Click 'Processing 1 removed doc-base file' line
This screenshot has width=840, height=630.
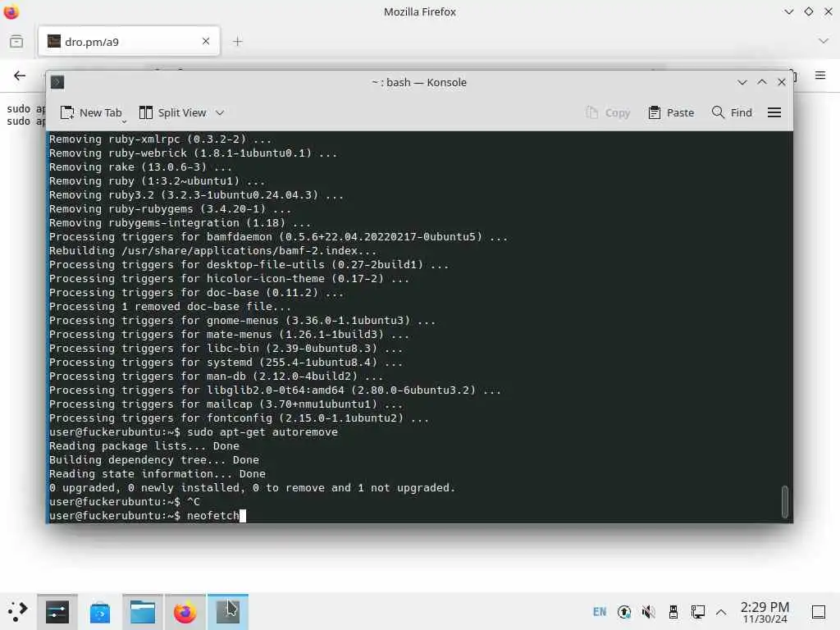(170, 306)
